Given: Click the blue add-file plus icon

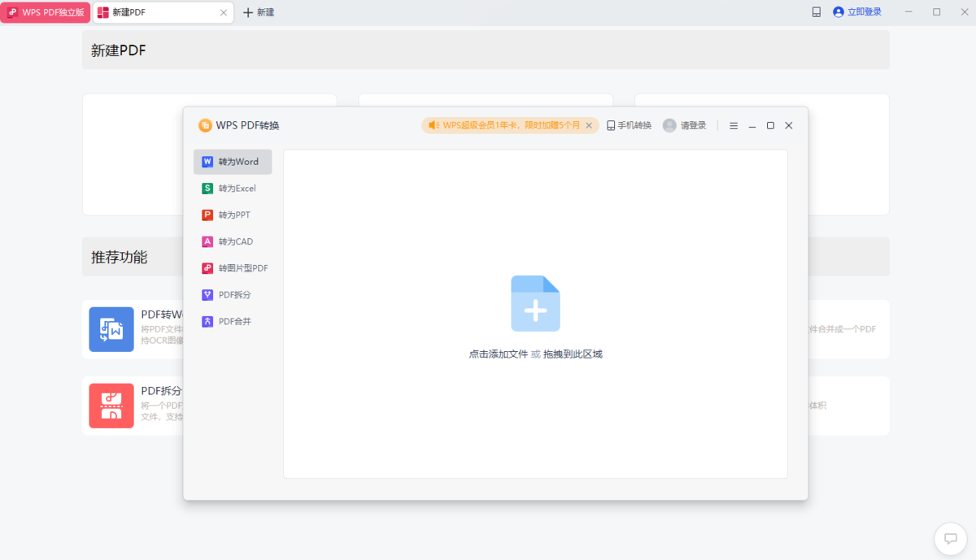Looking at the screenshot, I should [x=535, y=303].
